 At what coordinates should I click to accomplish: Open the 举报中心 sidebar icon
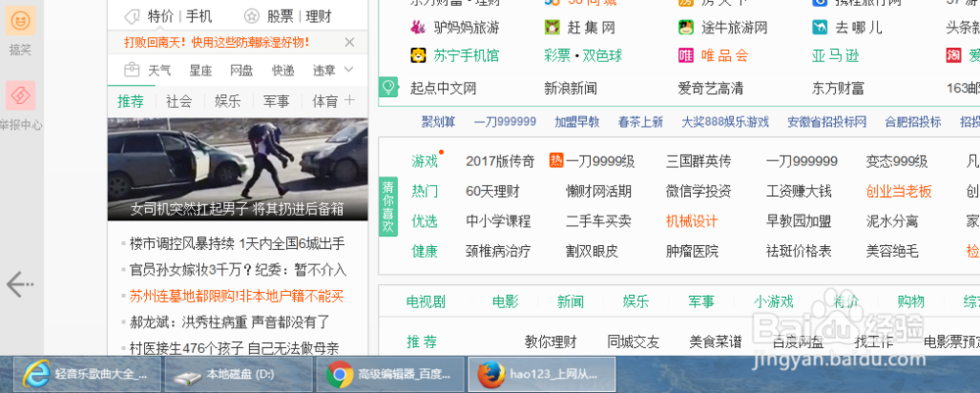point(20,96)
